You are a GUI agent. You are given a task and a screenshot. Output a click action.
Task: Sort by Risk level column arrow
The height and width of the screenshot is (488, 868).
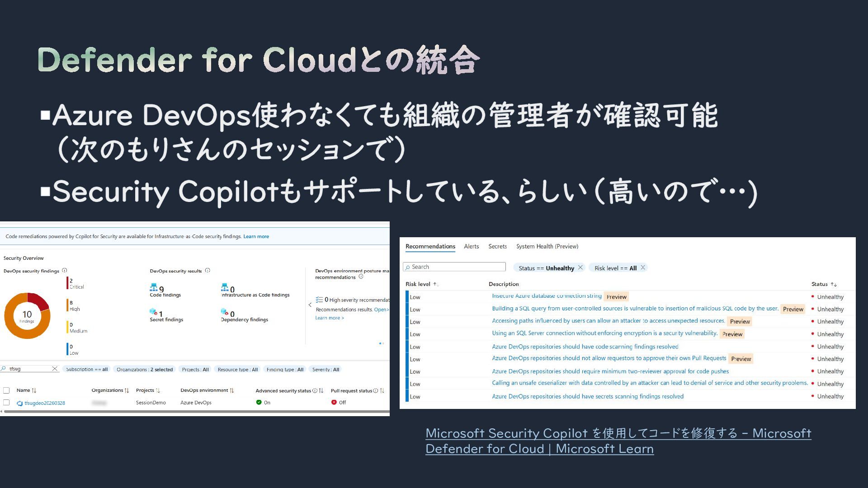(x=435, y=284)
